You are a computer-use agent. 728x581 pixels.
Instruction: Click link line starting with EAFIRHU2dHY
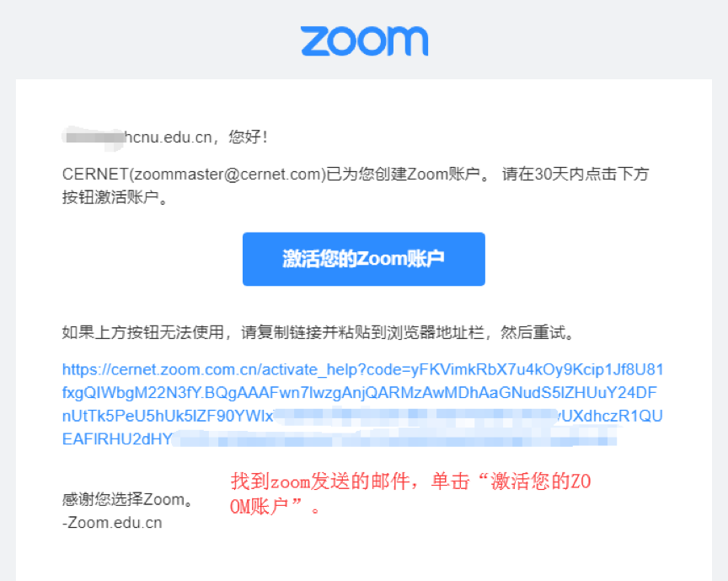click(x=117, y=439)
